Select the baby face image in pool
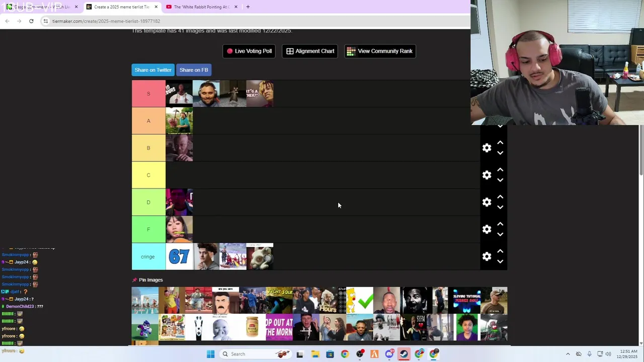The width and height of the screenshot is (644, 362). [x=225, y=327]
